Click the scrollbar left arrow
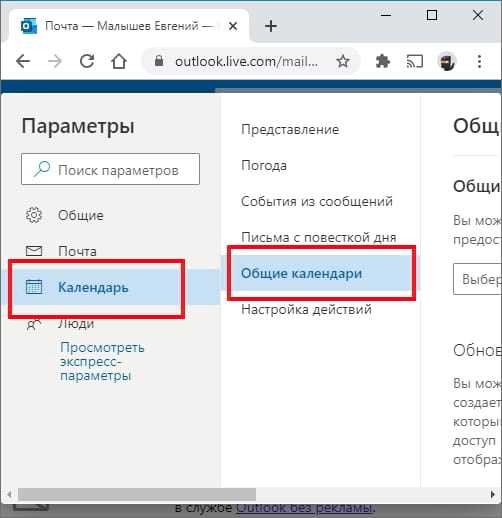The height and width of the screenshot is (518, 502). pos(9,494)
